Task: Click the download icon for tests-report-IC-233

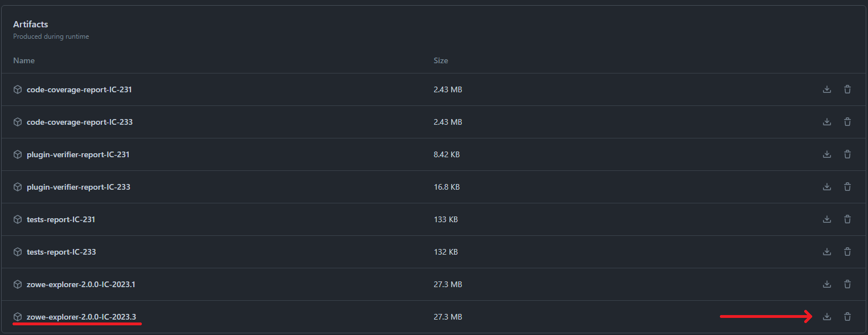Action: click(x=826, y=252)
